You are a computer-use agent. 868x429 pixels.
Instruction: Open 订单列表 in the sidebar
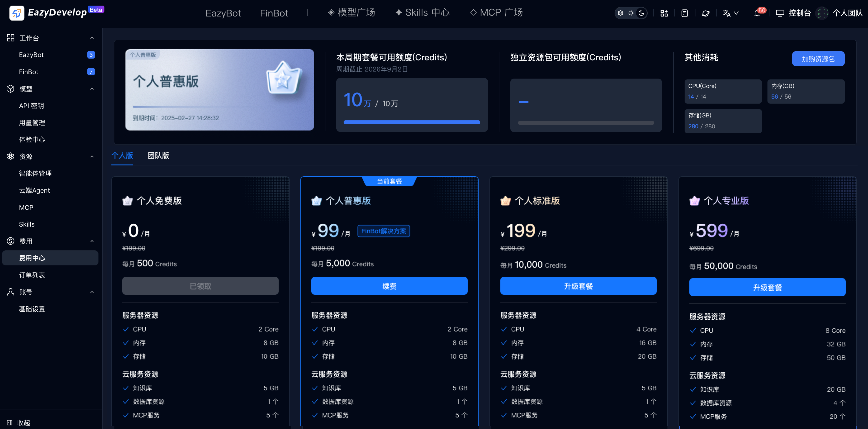(50, 275)
